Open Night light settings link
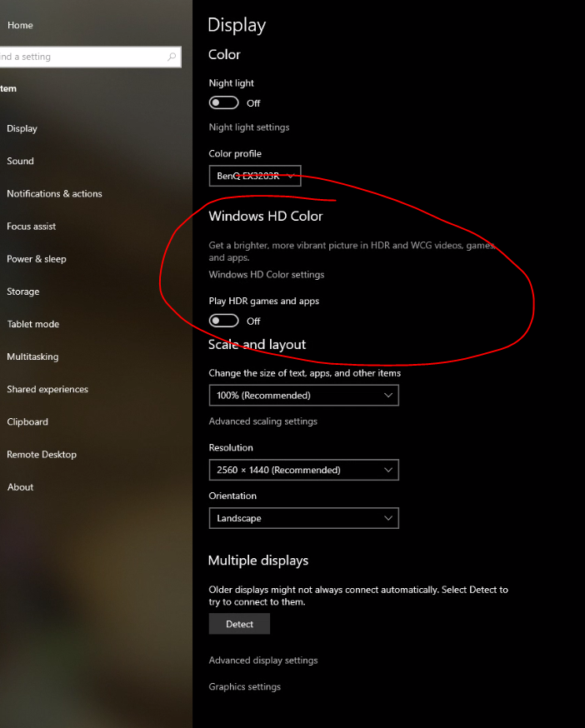Viewport: 585px width, 728px height. click(x=249, y=127)
